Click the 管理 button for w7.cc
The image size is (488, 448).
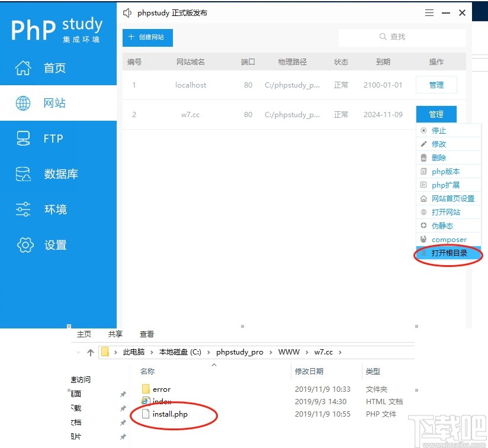(436, 114)
